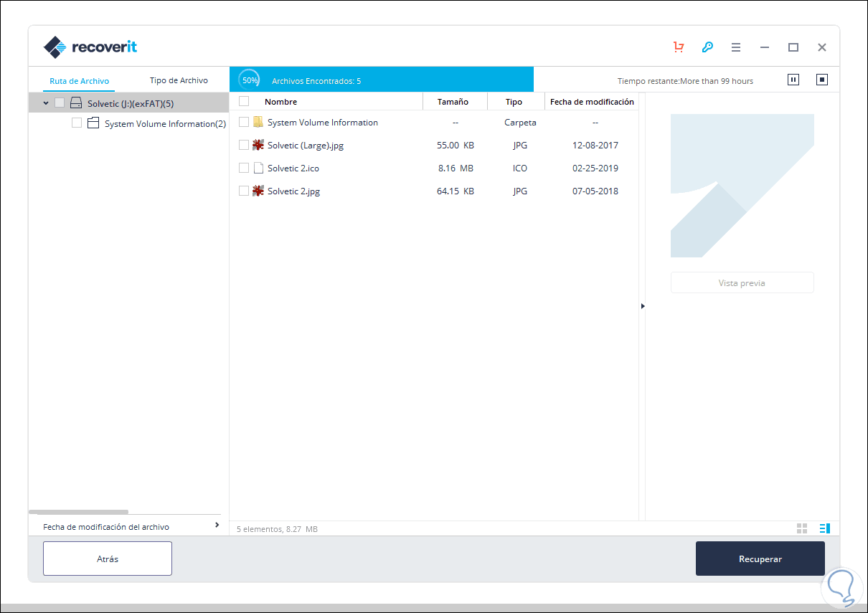
Task: Click the left panel horizontal scrollbar
Action: point(78,512)
